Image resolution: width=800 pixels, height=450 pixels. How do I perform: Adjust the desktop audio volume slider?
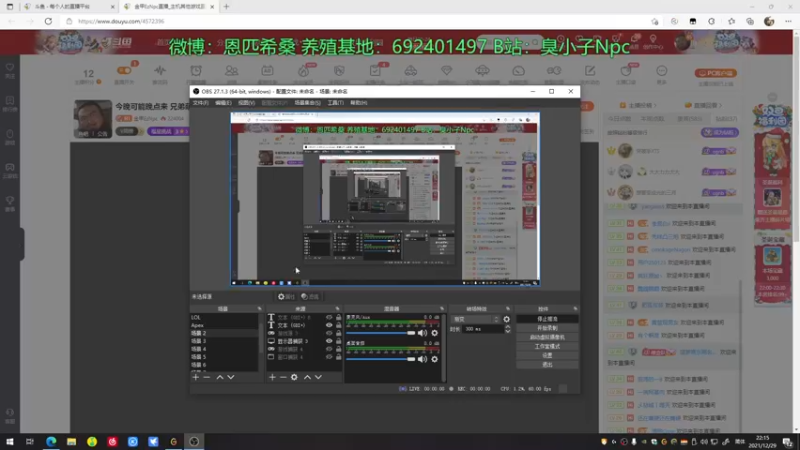pos(381,359)
